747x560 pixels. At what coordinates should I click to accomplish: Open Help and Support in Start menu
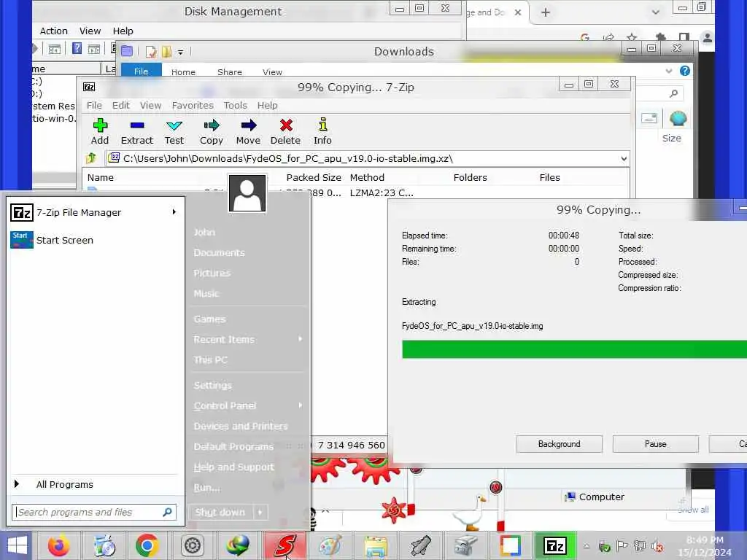tap(234, 467)
